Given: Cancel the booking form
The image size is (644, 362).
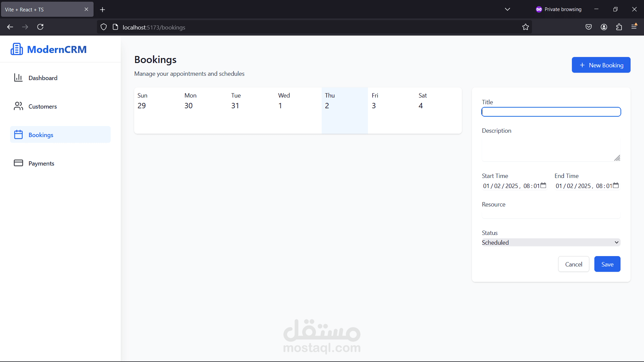Looking at the screenshot, I should click(573, 264).
